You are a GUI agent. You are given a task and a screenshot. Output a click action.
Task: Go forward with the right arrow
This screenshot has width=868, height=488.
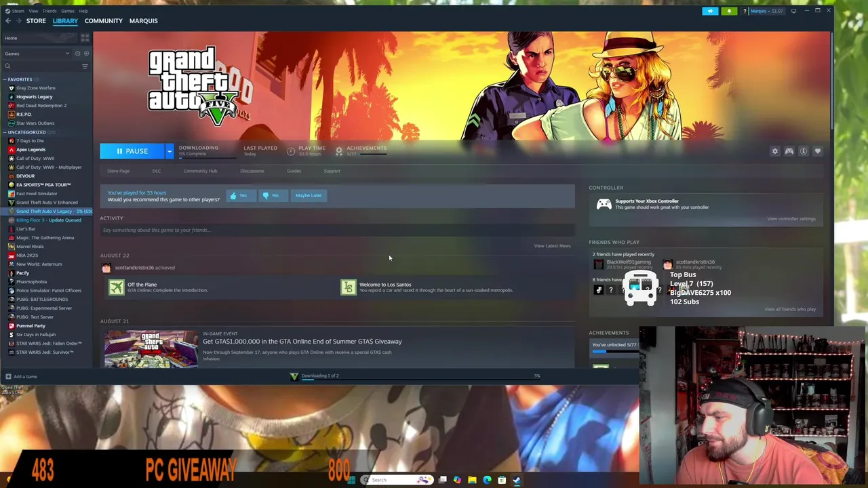tap(18, 21)
